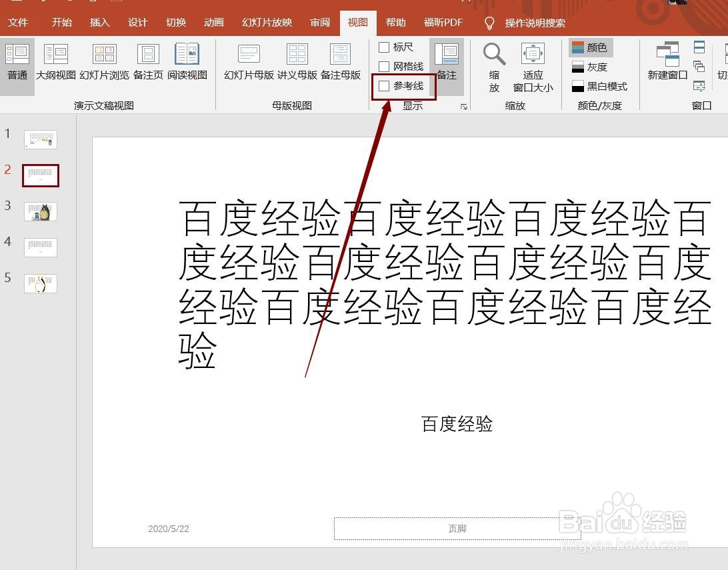Select slide 1 thumbnail

coord(41,139)
